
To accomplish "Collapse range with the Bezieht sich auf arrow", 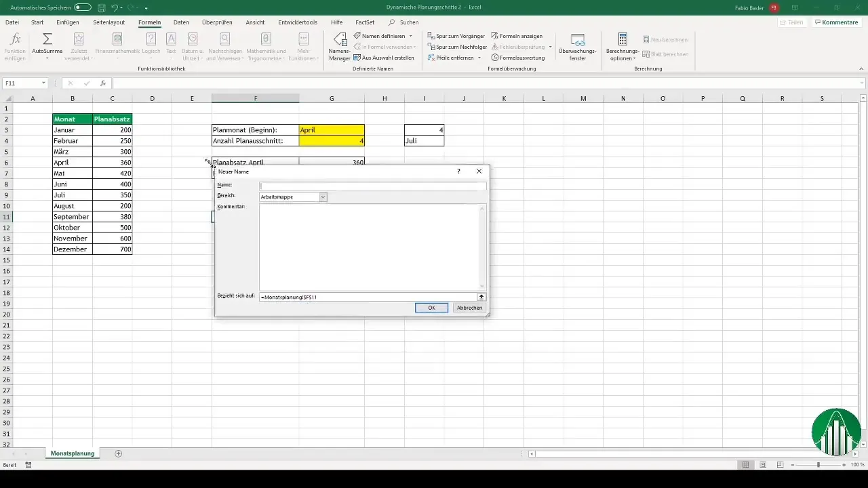I will click(481, 297).
